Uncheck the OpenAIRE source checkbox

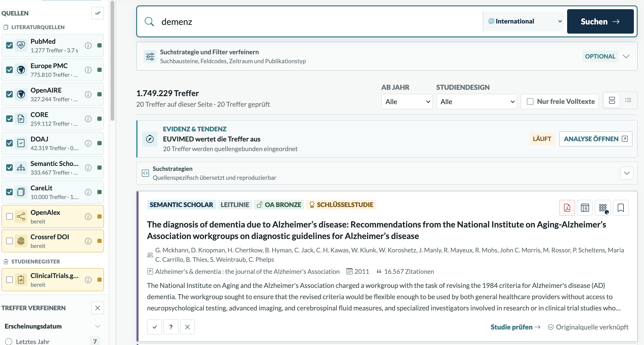pos(9,94)
